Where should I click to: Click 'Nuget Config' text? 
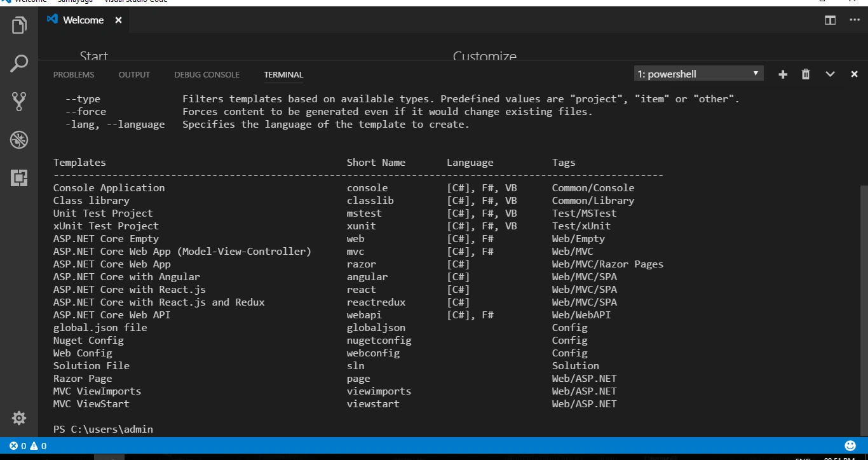coord(88,341)
